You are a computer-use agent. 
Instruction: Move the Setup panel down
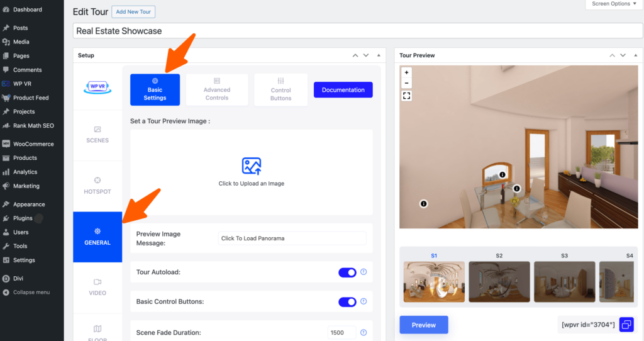pyautogui.click(x=366, y=55)
